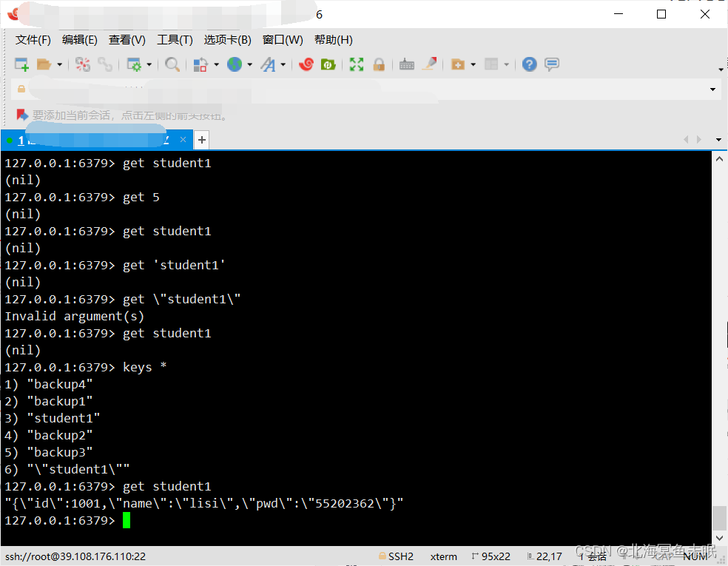Click the Find magnifier icon
This screenshot has width=728, height=566.
(172, 64)
